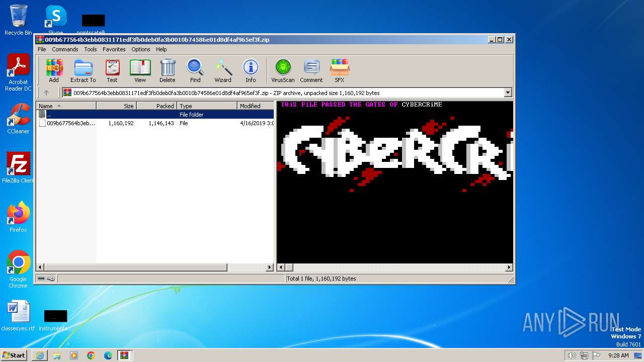Open Google Chrome desktop shortcut
The height and width of the screenshot is (362, 644).
tap(18, 269)
